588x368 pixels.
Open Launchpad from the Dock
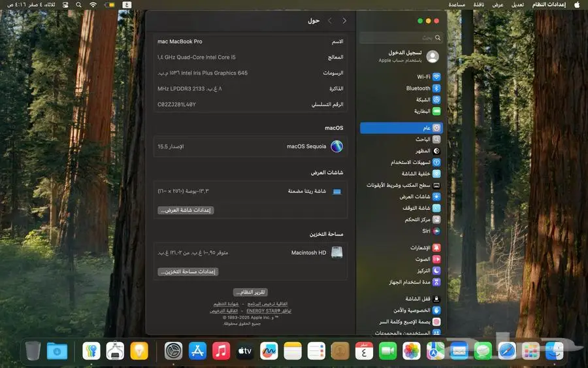tap(531, 351)
